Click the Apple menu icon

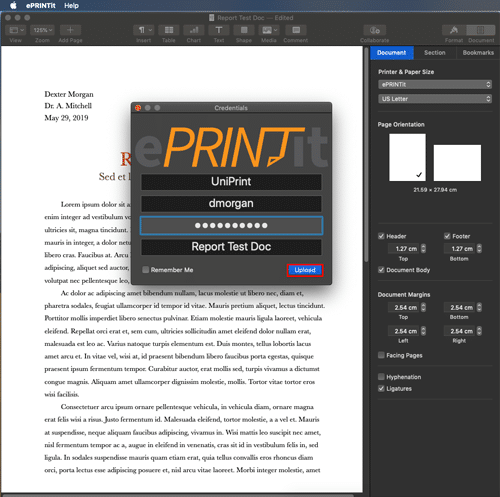coord(13,5)
